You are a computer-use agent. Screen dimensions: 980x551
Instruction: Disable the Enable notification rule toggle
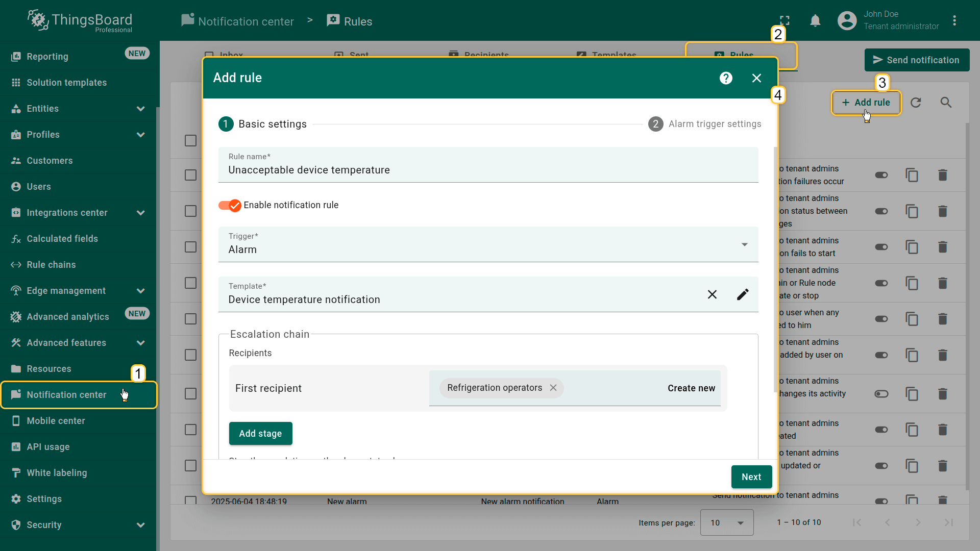pyautogui.click(x=230, y=205)
